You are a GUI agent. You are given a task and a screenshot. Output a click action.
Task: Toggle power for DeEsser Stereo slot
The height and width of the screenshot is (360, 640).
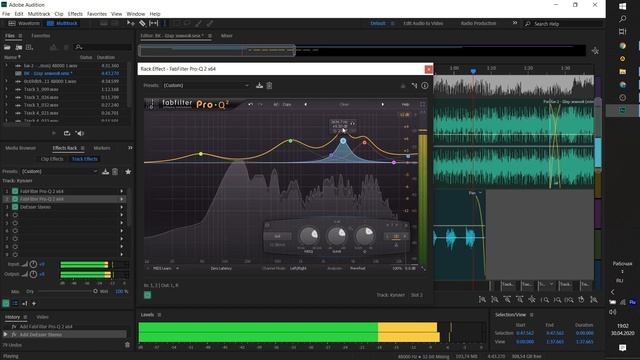tap(15, 207)
